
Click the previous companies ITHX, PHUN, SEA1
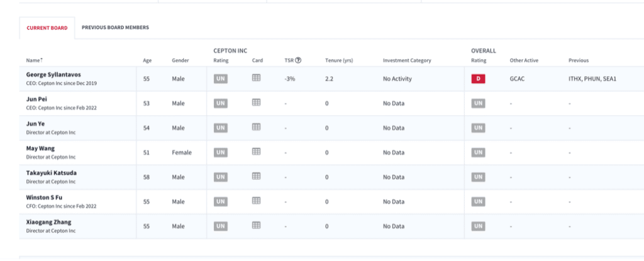(592, 79)
